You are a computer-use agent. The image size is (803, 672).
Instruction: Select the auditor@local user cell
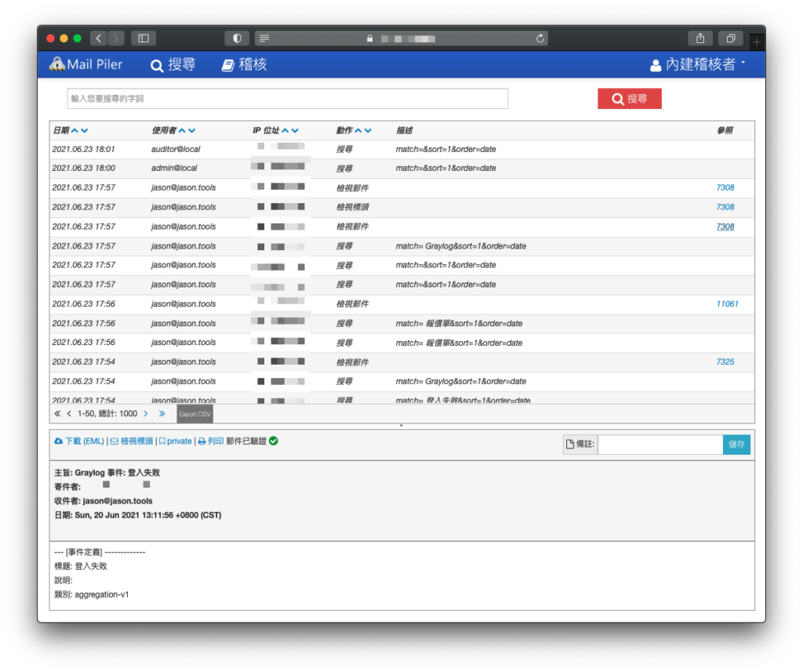[176, 149]
